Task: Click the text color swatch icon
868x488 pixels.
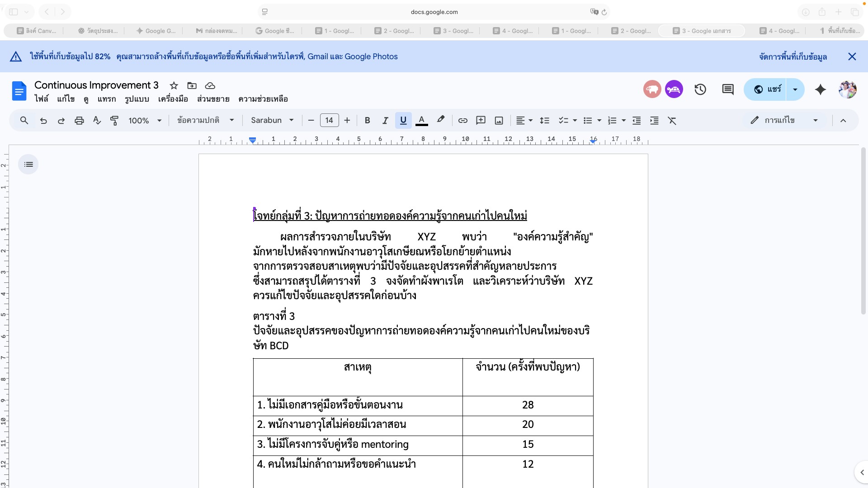Action: click(421, 121)
